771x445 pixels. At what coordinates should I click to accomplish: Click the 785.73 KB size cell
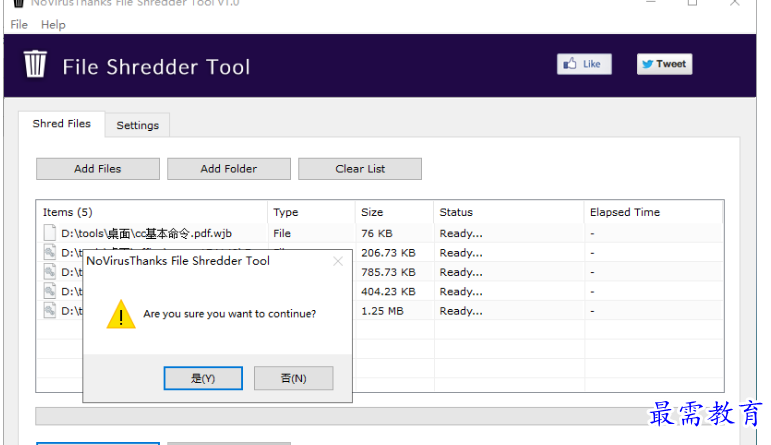[x=388, y=272]
